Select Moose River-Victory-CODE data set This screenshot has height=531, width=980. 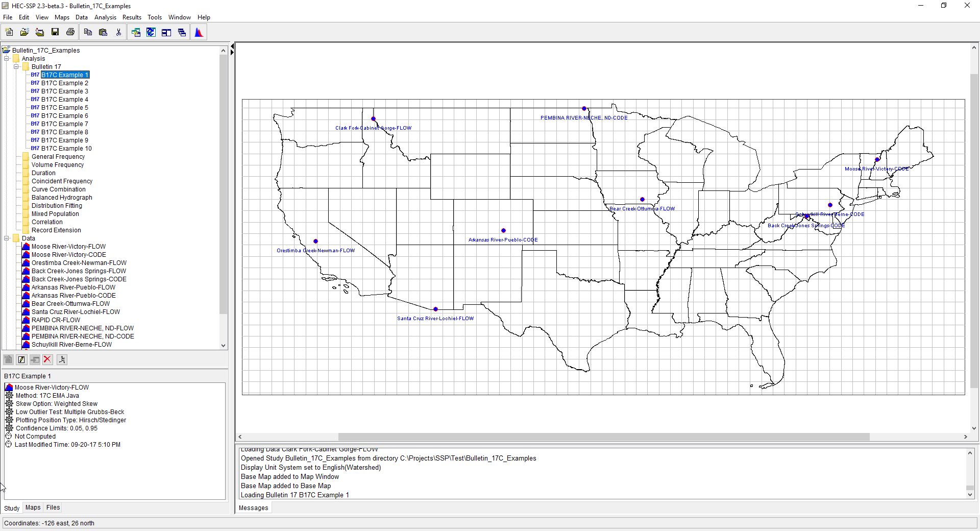[69, 255]
